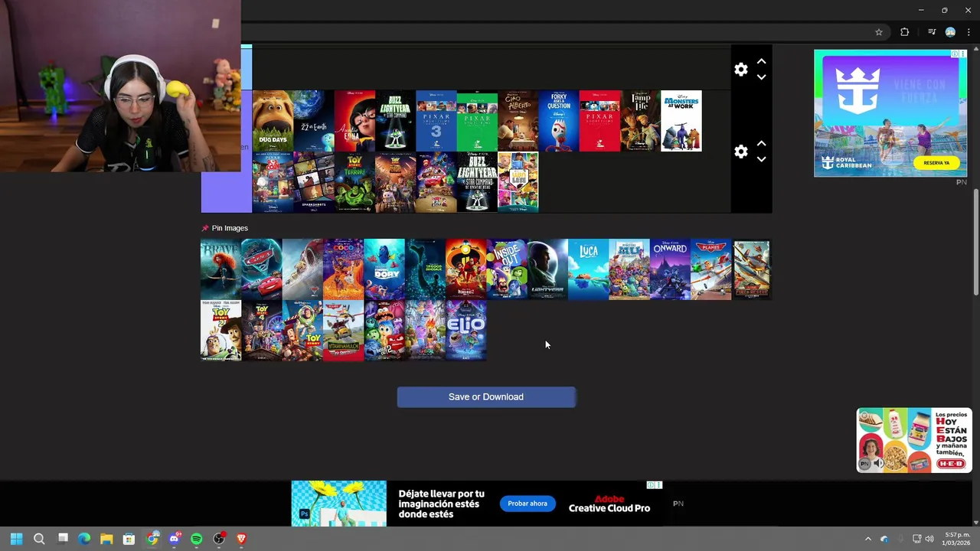
Task: Open the H-E-B precios bajos ad
Action: (x=914, y=440)
